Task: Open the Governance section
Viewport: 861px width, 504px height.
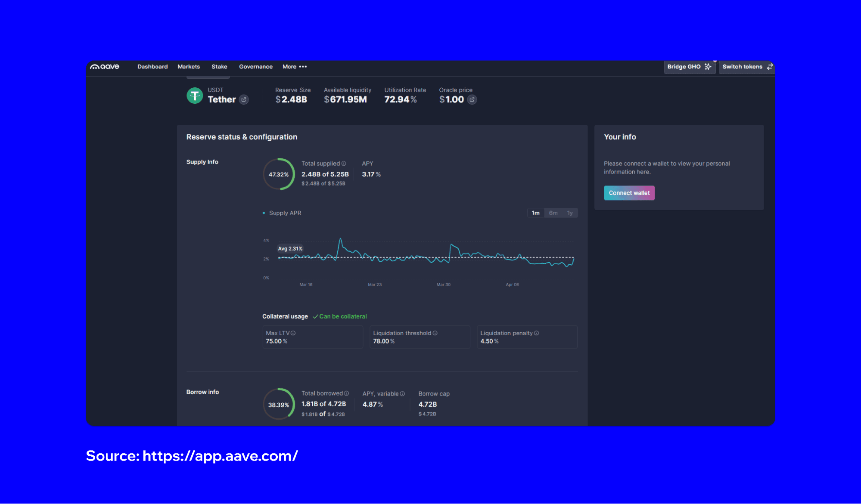Action: click(255, 67)
